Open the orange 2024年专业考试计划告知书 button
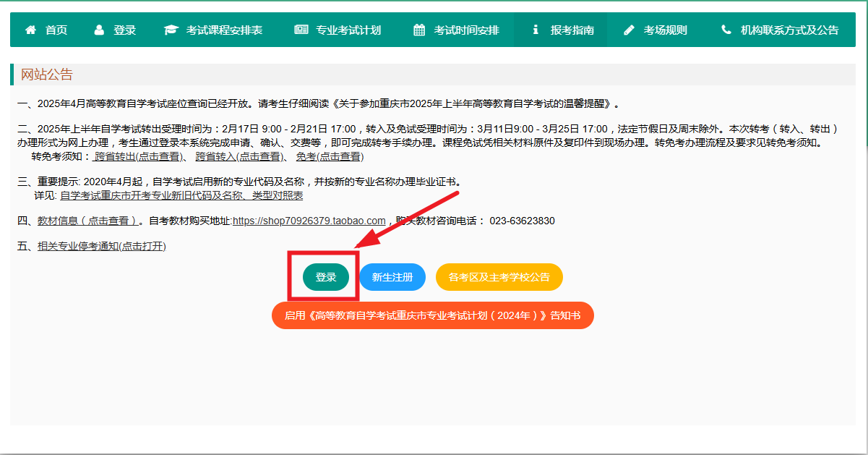Viewport: 868px width, 455px height. (x=432, y=315)
